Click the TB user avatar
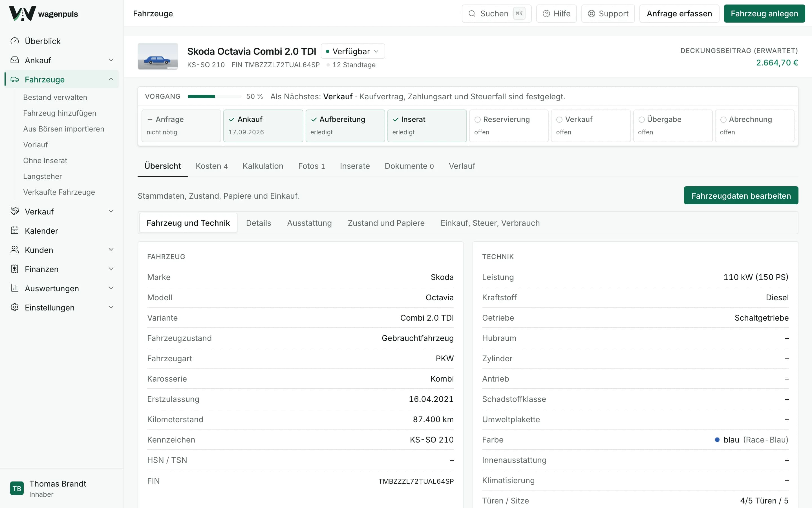812x508 pixels. (17, 488)
